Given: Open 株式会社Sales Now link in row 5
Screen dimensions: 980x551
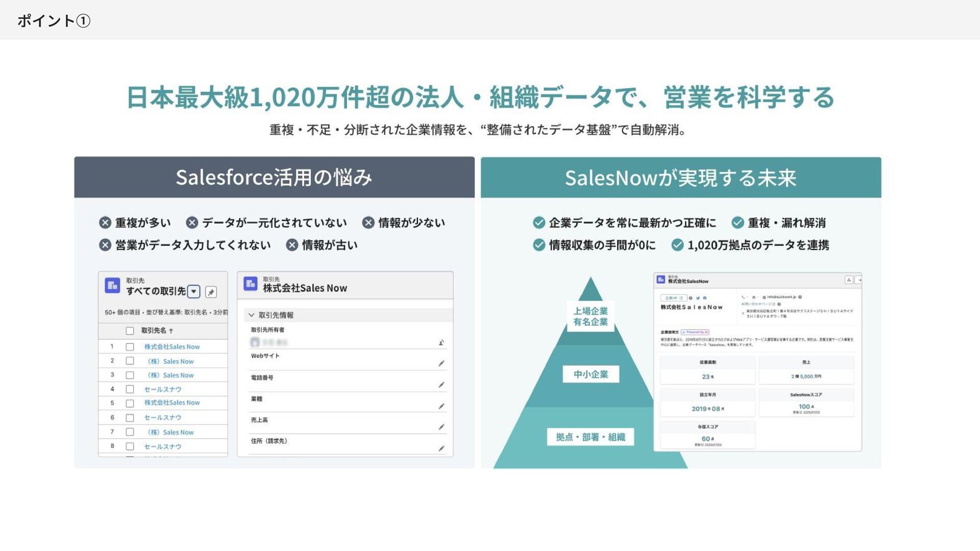Looking at the screenshot, I should [172, 403].
